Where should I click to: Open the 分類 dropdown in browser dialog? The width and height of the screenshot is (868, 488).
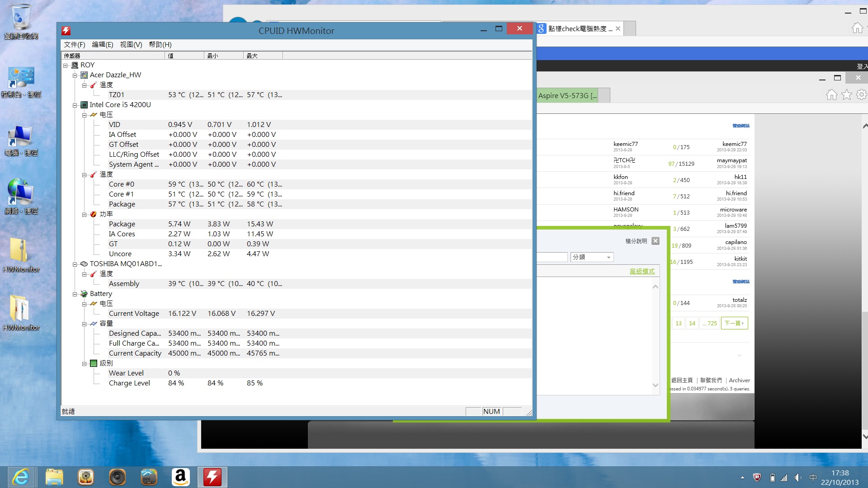pos(592,257)
